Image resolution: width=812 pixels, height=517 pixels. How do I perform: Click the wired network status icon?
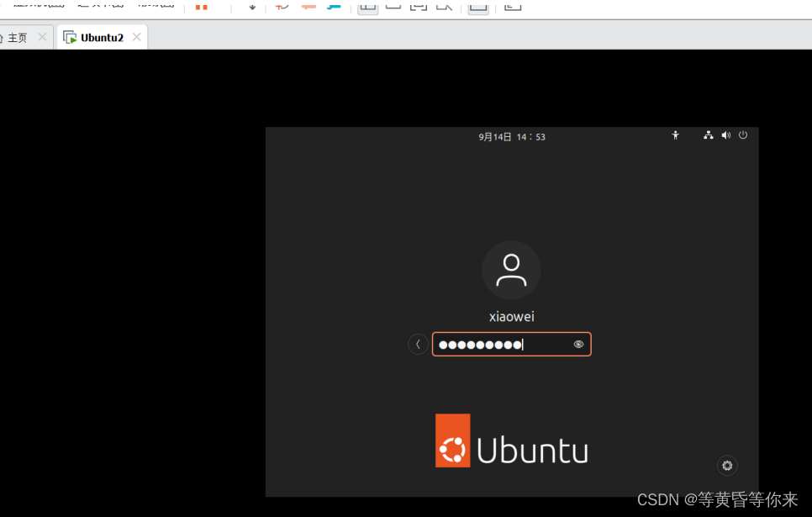click(708, 135)
